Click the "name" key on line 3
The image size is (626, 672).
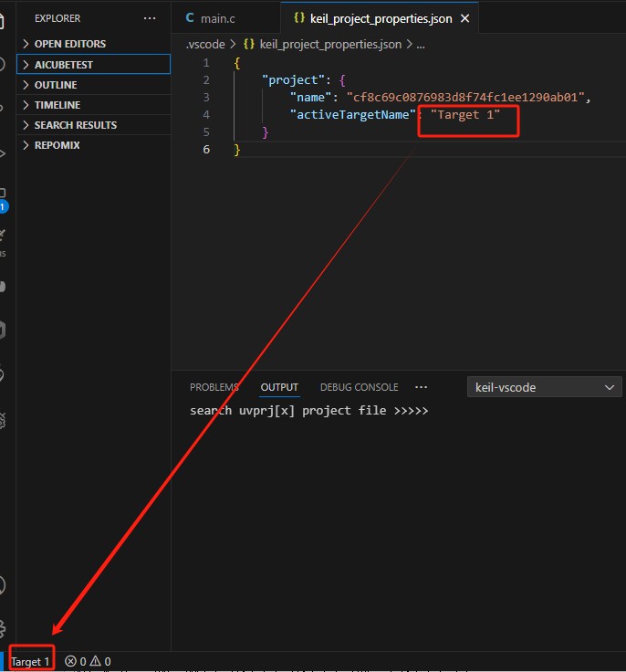coord(310,98)
